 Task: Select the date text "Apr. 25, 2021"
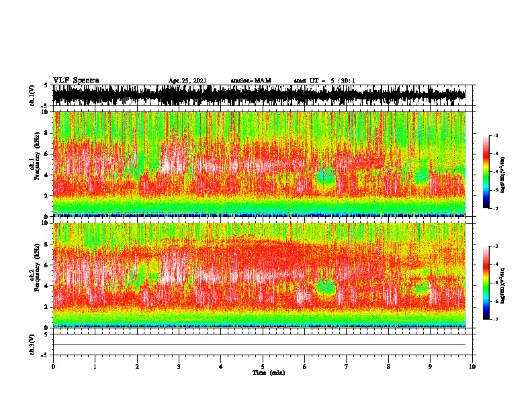[x=187, y=81]
